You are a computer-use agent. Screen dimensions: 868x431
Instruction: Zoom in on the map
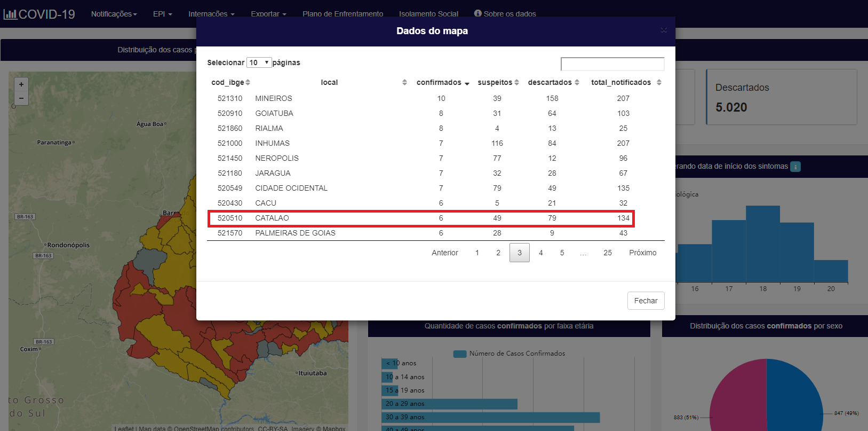[21, 84]
